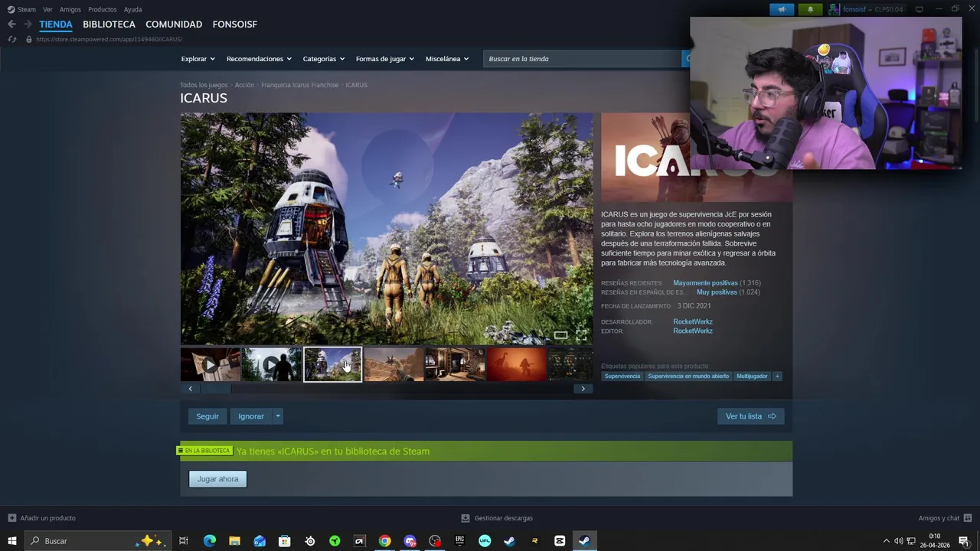This screenshot has width=980, height=551.
Task: Open the Steam menu
Action: pyautogui.click(x=21, y=9)
